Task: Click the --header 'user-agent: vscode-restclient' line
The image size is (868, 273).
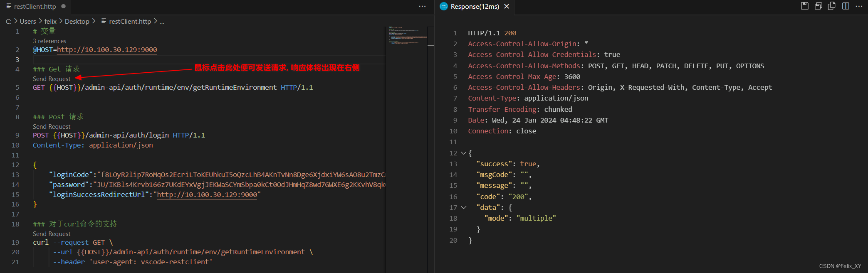Action: 133,262
